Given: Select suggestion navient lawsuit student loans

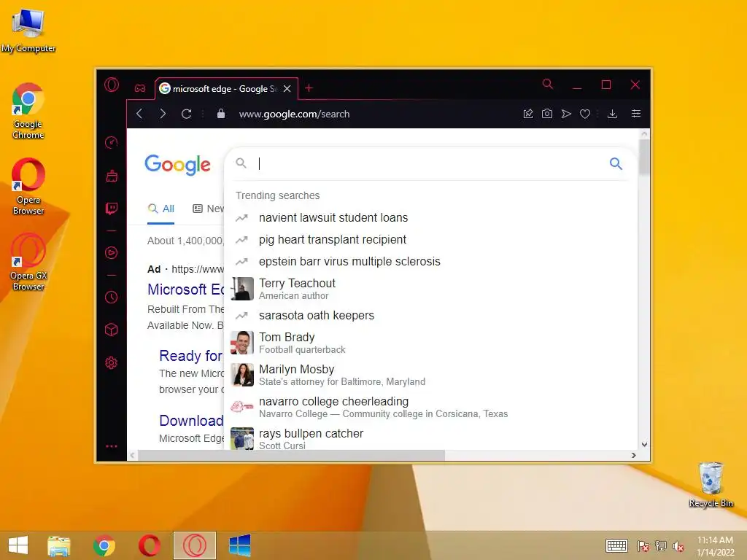Looking at the screenshot, I should coord(431,217).
